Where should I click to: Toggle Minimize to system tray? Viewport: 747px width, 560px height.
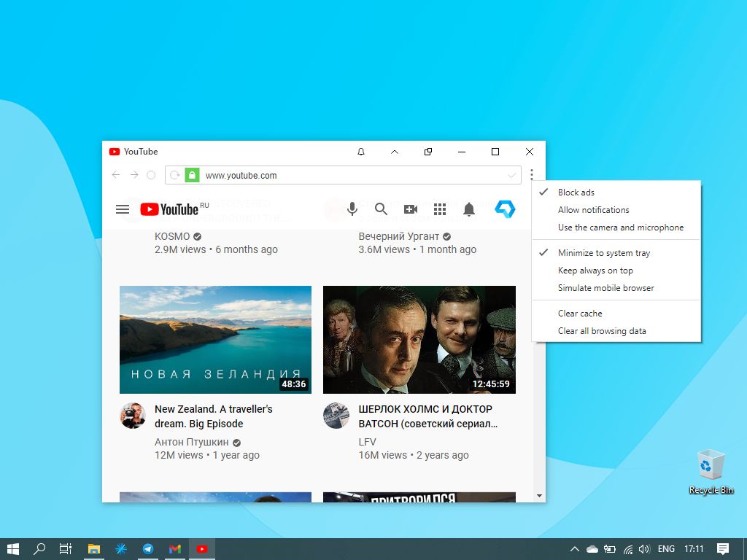(x=616, y=253)
